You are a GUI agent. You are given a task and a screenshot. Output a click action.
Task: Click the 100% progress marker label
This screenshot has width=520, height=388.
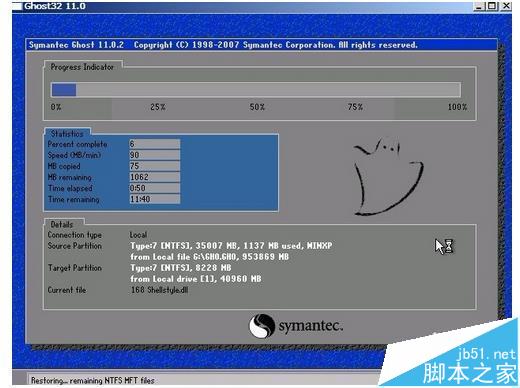(x=457, y=107)
